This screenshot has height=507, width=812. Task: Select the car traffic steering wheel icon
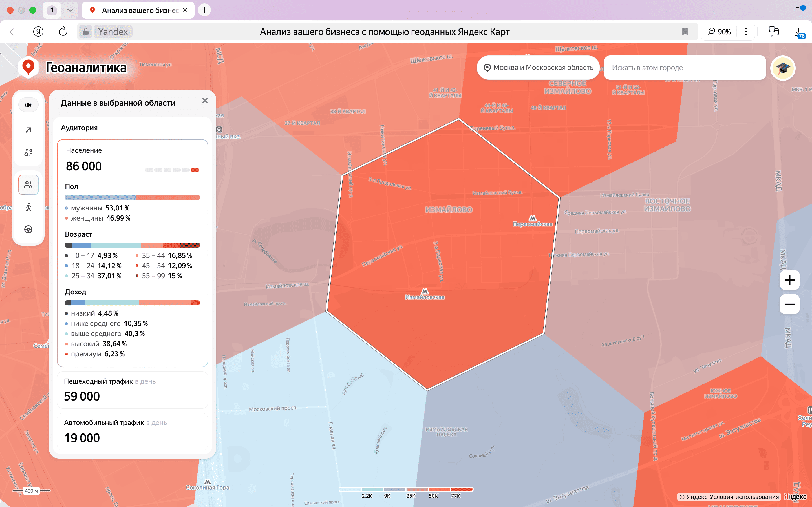(x=28, y=229)
